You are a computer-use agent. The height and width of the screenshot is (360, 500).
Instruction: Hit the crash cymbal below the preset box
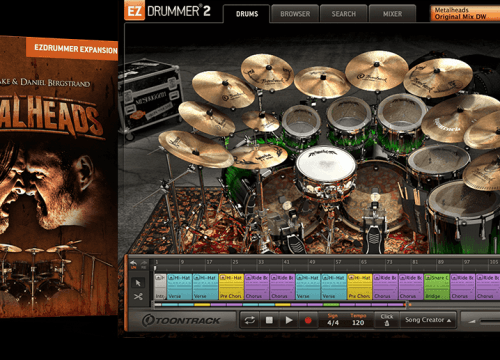(x=438, y=78)
